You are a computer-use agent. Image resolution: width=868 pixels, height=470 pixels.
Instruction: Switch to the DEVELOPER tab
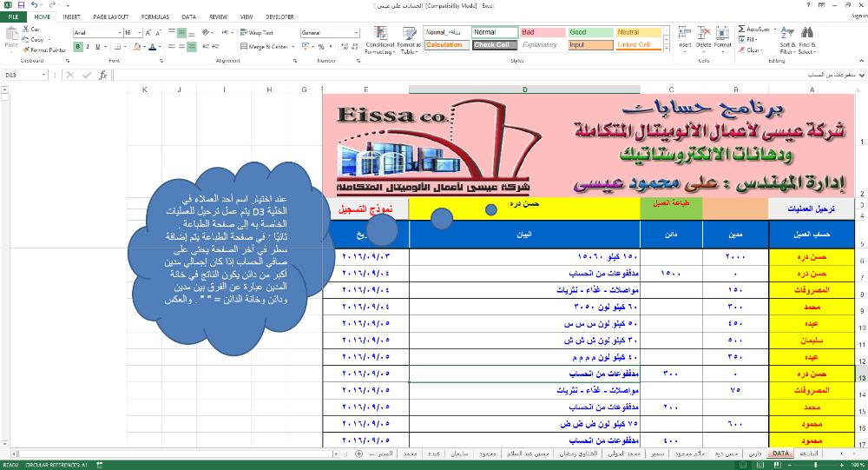pos(279,17)
